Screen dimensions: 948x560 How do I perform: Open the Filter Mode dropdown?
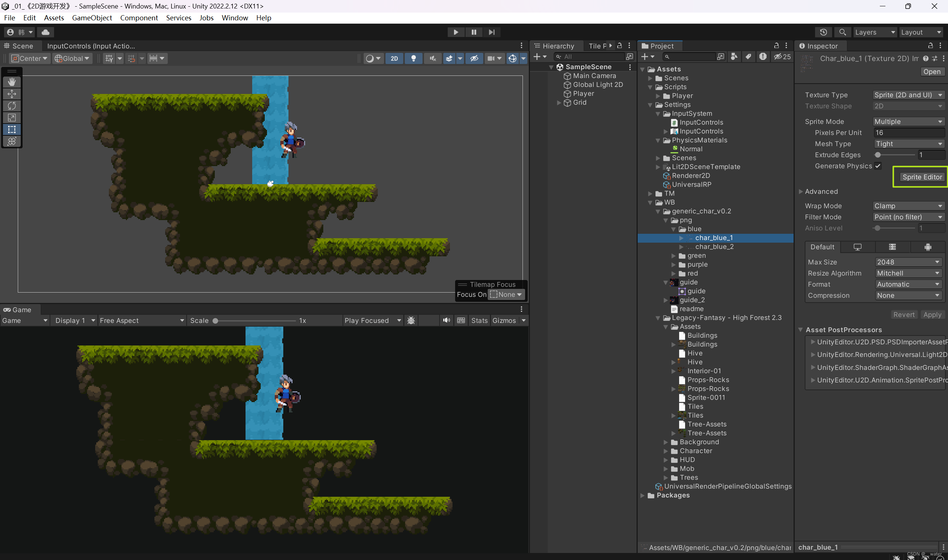[x=907, y=217]
